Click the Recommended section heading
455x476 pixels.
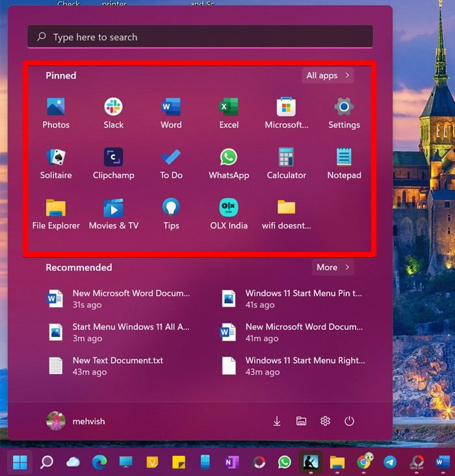[79, 267]
